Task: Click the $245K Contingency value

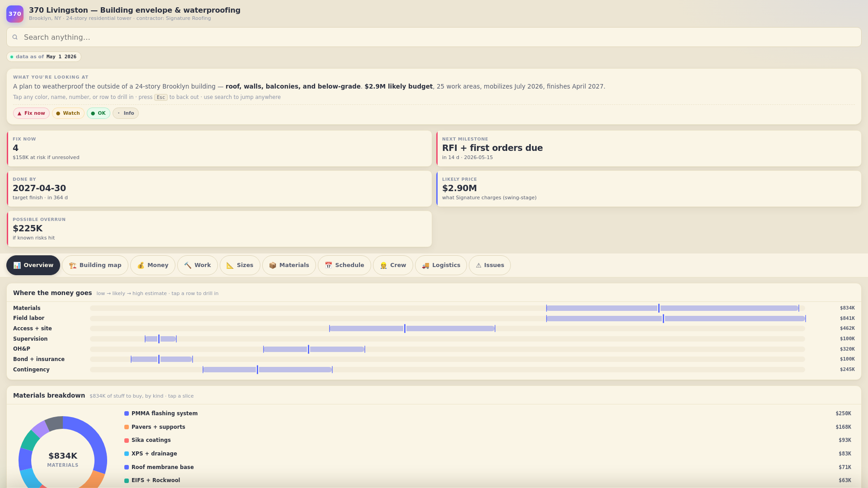Action: [847, 370]
